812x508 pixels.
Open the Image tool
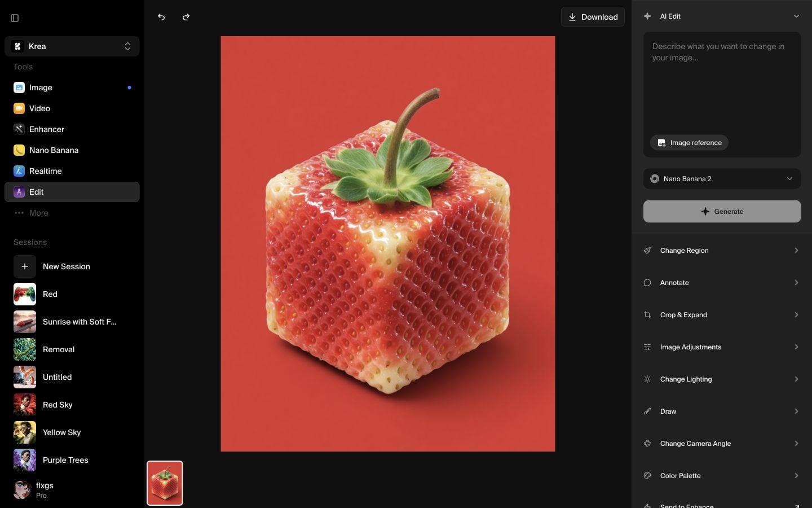tap(72, 87)
